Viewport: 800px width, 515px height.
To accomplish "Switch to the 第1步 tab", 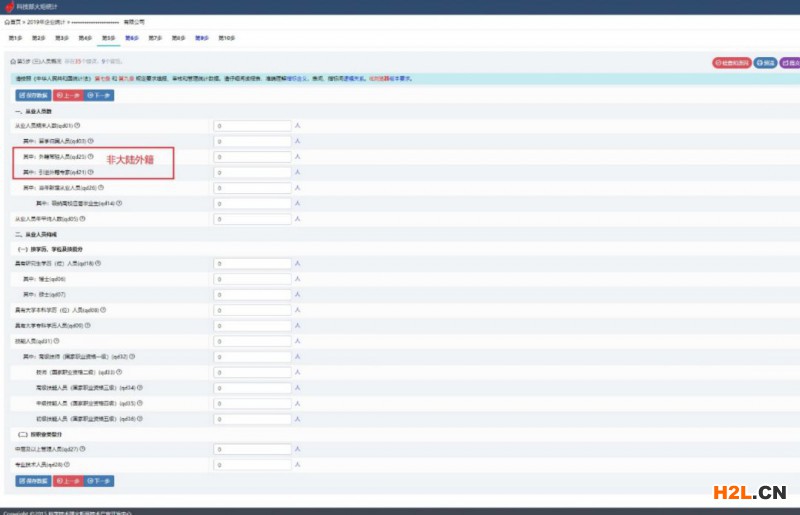I will [15, 38].
